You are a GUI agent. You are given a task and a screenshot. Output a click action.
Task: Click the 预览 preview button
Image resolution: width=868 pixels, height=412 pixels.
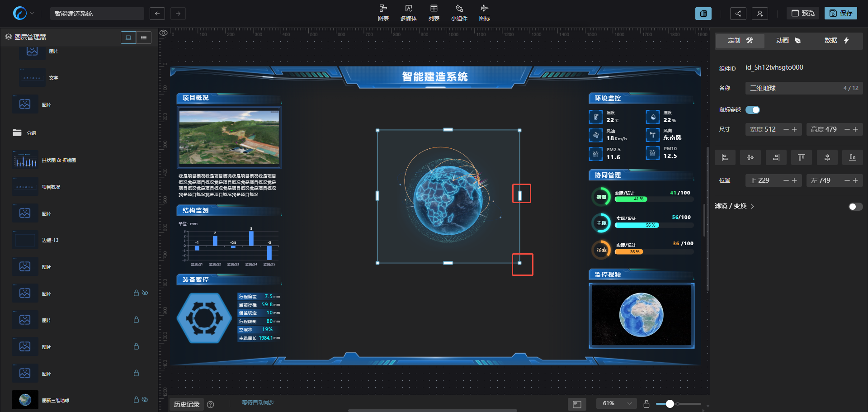[803, 14]
